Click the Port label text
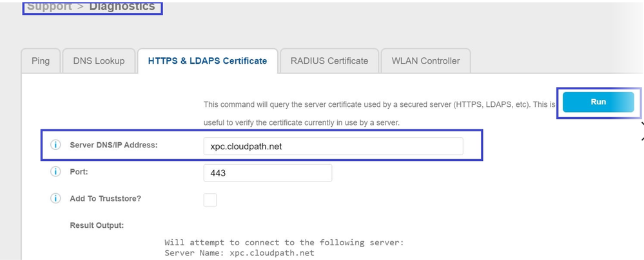The width and height of the screenshot is (644, 260). point(78,172)
